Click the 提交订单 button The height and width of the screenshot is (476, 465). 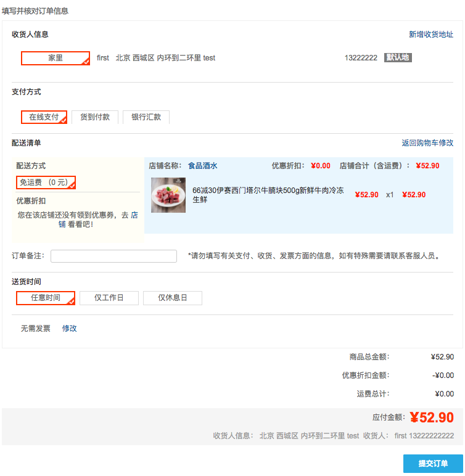pyautogui.click(x=433, y=464)
